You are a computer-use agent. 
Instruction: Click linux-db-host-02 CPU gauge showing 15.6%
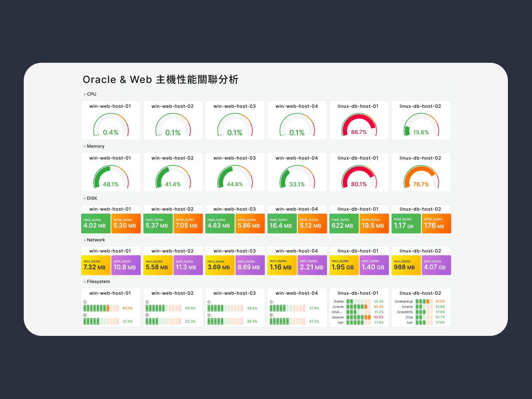(x=421, y=125)
